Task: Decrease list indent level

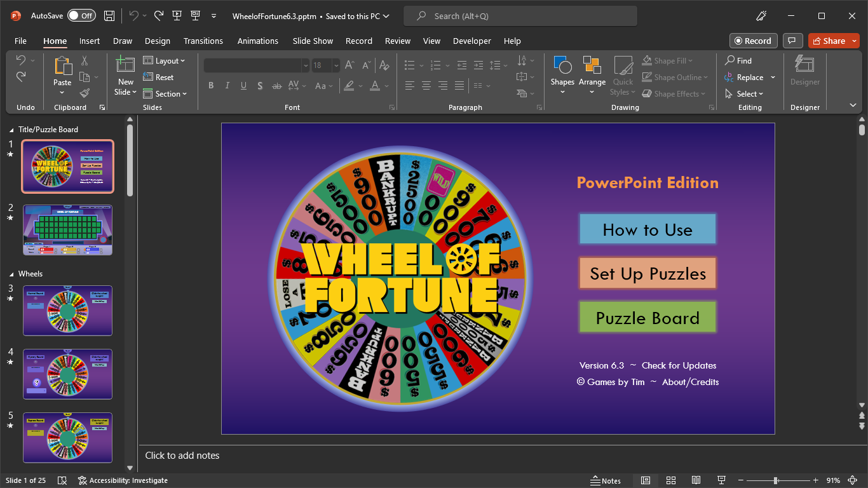Action: point(461,65)
